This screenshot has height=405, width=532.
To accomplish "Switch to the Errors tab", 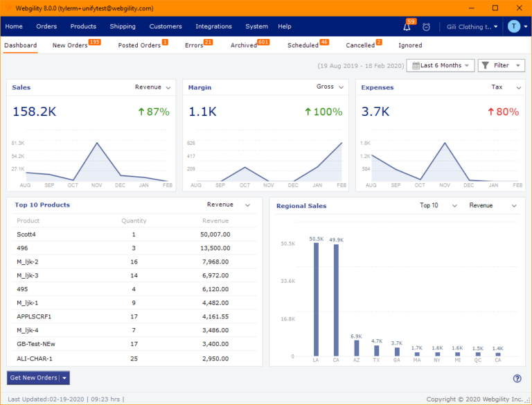I will 194,46.
